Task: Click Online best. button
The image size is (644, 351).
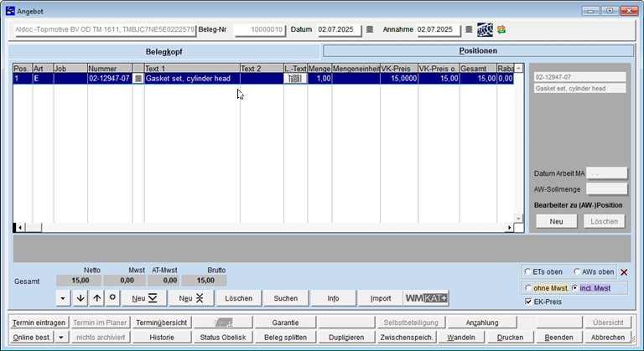Action: (32, 338)
